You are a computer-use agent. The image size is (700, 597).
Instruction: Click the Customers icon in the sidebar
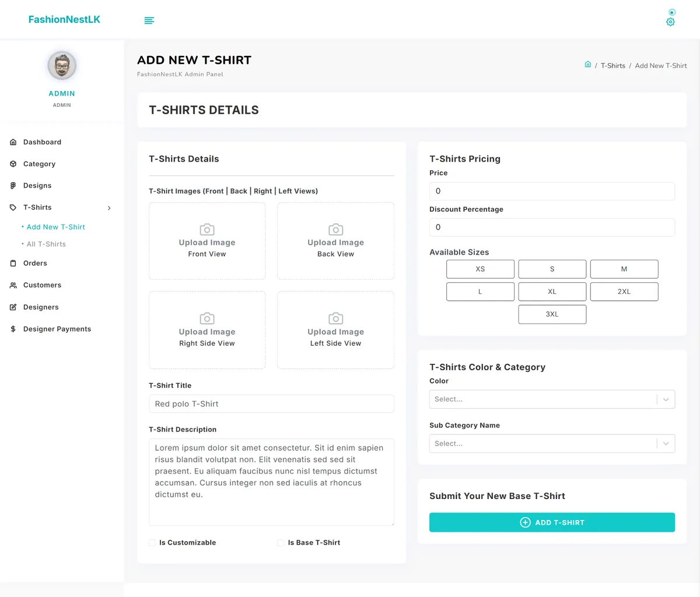click(13, 285)
